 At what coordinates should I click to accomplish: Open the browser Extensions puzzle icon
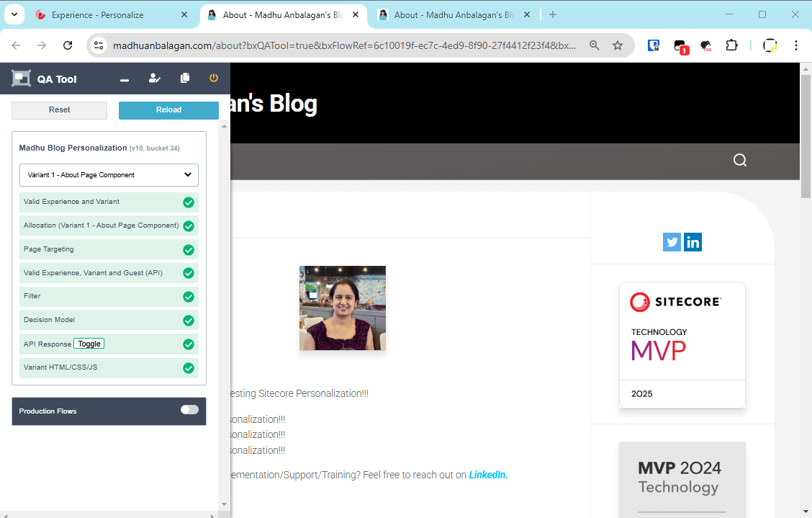[x=731, y=45]
